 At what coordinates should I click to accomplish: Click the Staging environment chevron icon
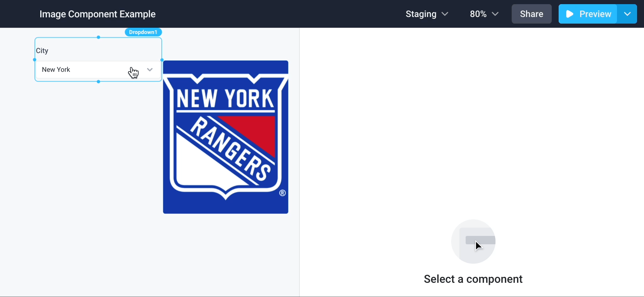coord(445,14)
